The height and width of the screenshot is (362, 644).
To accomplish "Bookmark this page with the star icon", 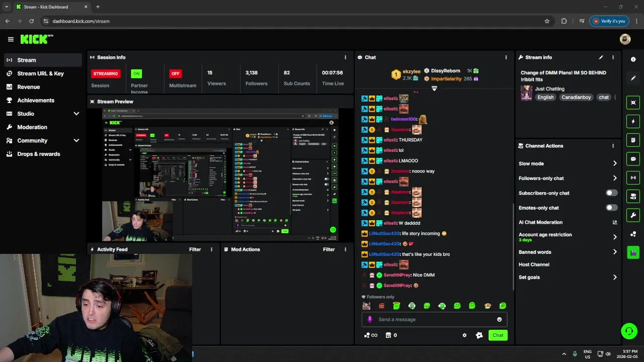I will click(547, 21).
